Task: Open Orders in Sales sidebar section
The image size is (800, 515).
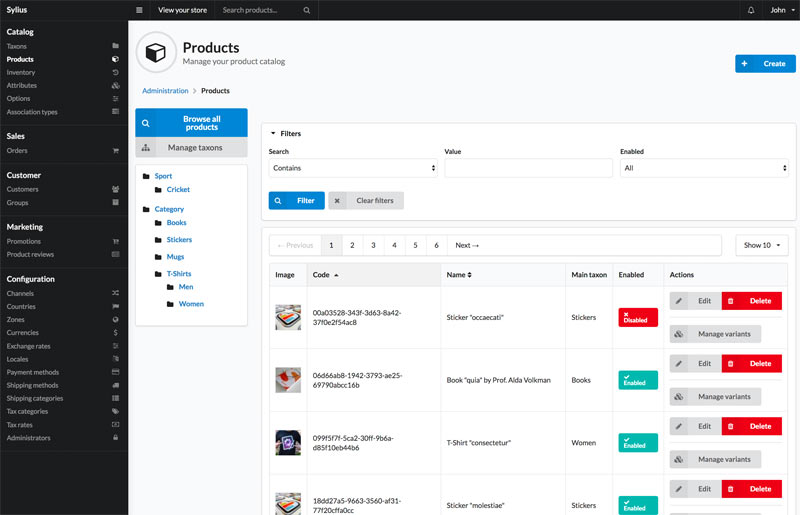Action: point(17,151)
